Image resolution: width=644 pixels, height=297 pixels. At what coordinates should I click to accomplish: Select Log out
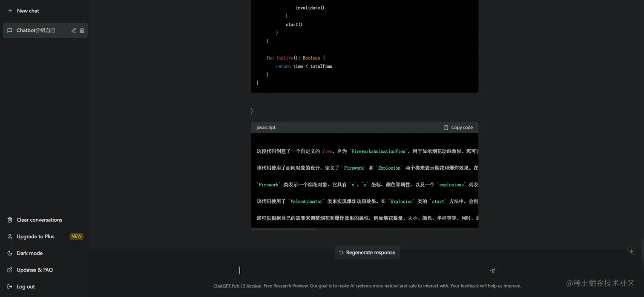click(45, 286)
